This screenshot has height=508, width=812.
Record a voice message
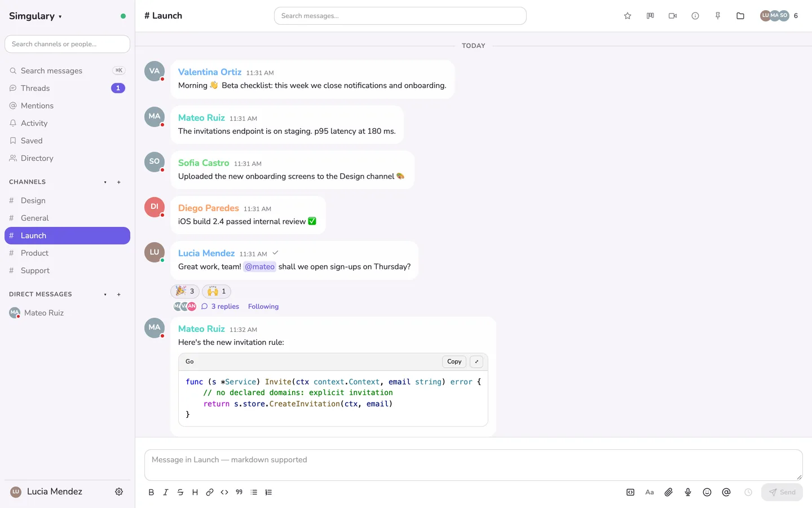688,492
